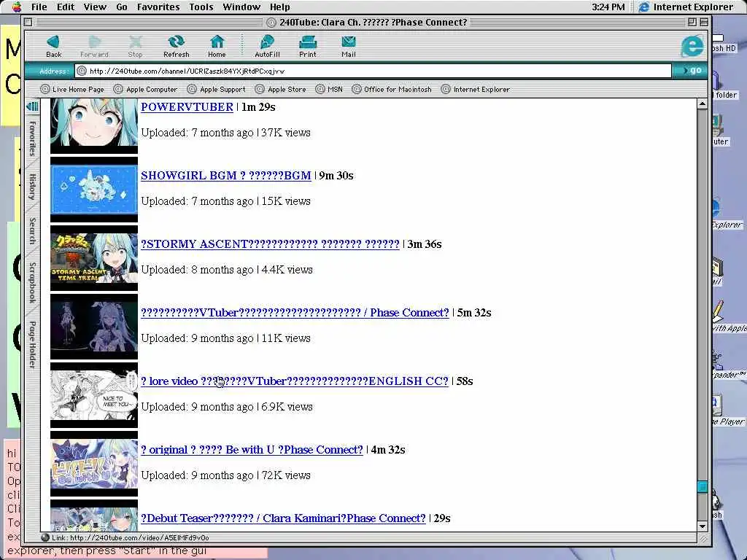Click the Back toolbar button

click(53, 46)
